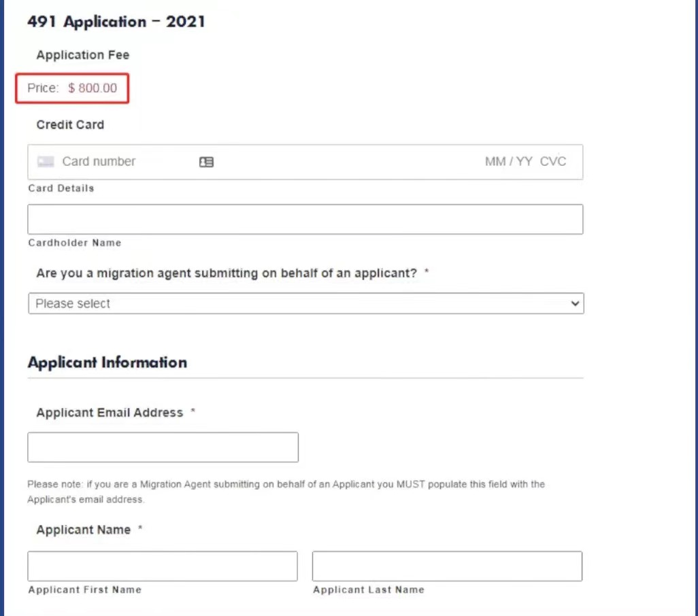698x616 pixels.
Task: Click the Cardholder Name text box
Action: (x=305, y=220)
